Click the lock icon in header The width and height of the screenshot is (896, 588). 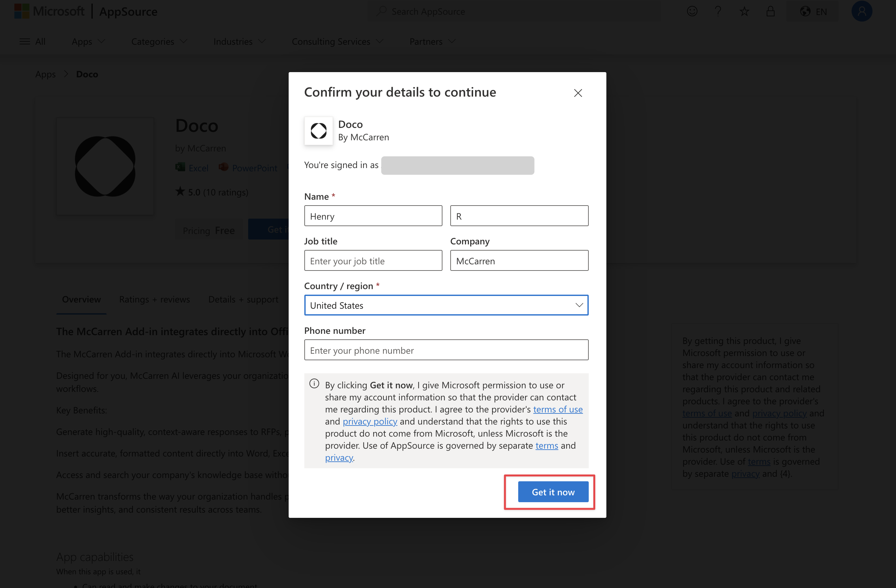pyautogui.click(x=770, y=11)
